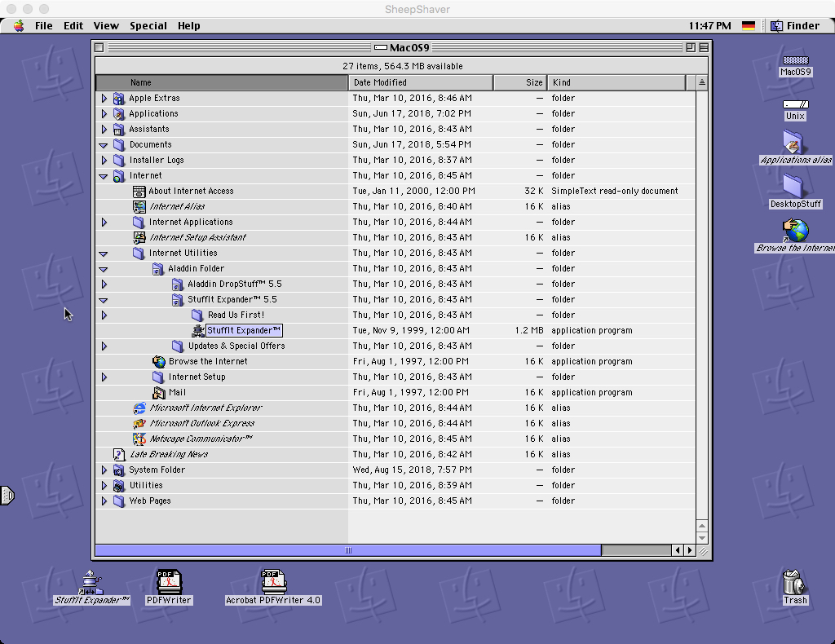Select the Trash icon
Screen dimensions: 835x644
coord(794,582)
